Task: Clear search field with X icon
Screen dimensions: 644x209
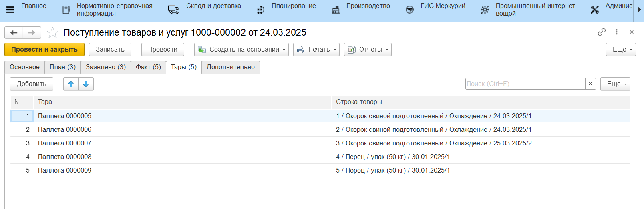Action: [x=590, y=84]
